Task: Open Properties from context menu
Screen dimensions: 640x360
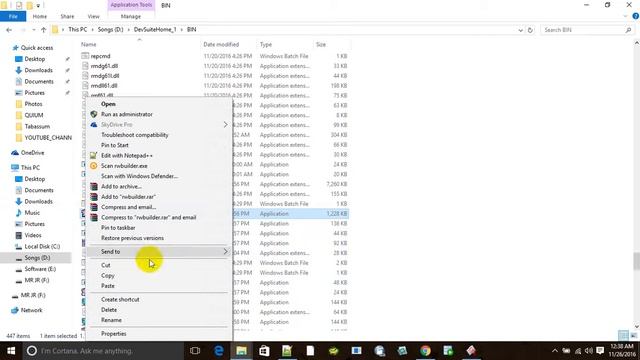Action: pos(113,334)
